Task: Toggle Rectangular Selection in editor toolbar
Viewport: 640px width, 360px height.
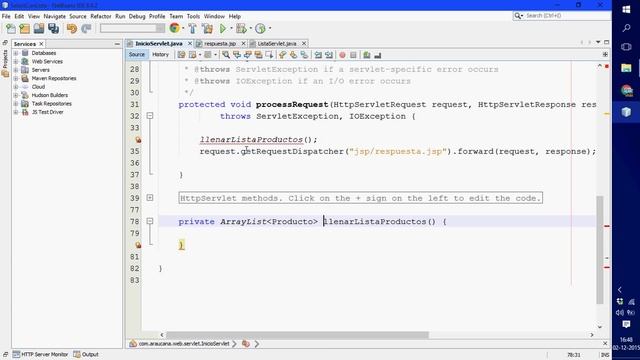Action: tap(269, 55)
